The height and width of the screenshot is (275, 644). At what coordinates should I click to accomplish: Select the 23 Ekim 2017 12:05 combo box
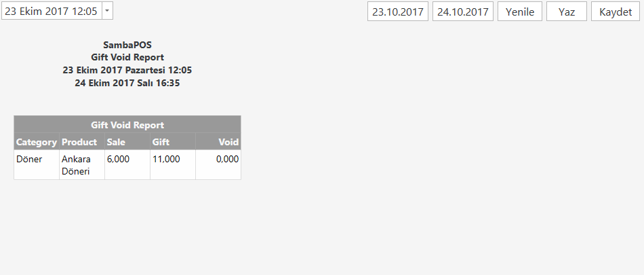57,11
